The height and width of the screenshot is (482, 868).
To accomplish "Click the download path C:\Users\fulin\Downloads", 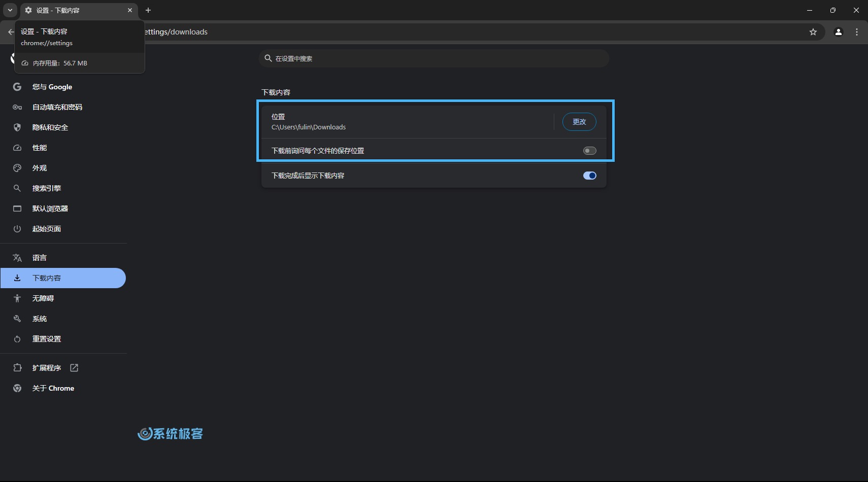I will (x=309, y=127).
